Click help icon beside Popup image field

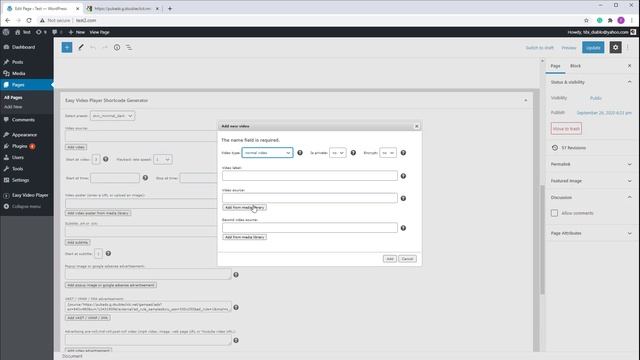(236, 275)
